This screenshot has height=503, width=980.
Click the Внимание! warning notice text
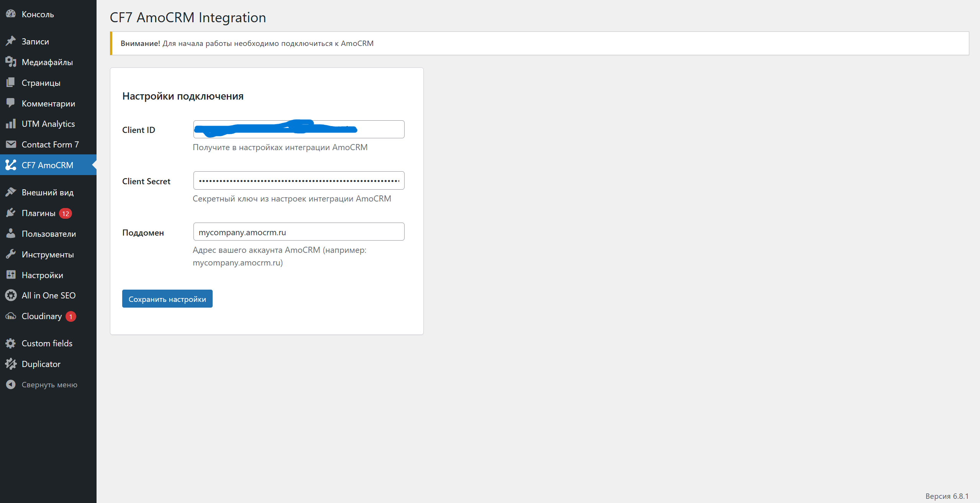click(x=247, y=43)
